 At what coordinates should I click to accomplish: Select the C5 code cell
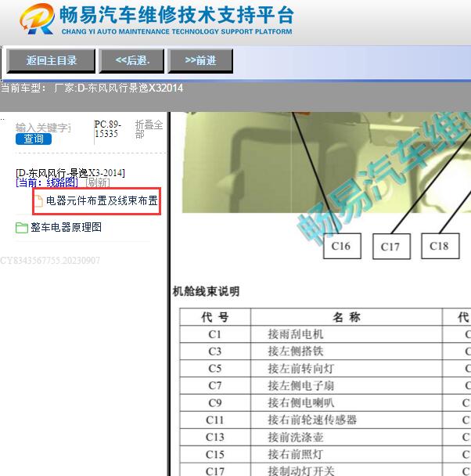pos(215,369)
